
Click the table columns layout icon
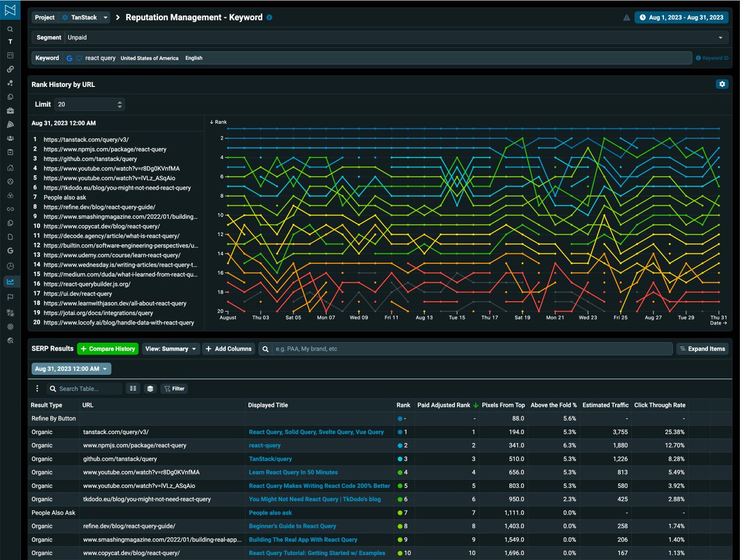133,389
